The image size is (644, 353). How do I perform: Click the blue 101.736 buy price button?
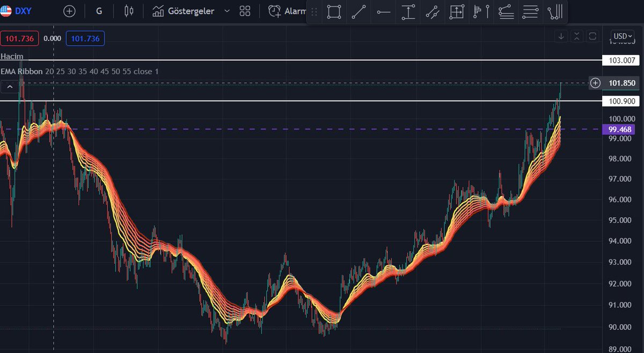(85, 38)
